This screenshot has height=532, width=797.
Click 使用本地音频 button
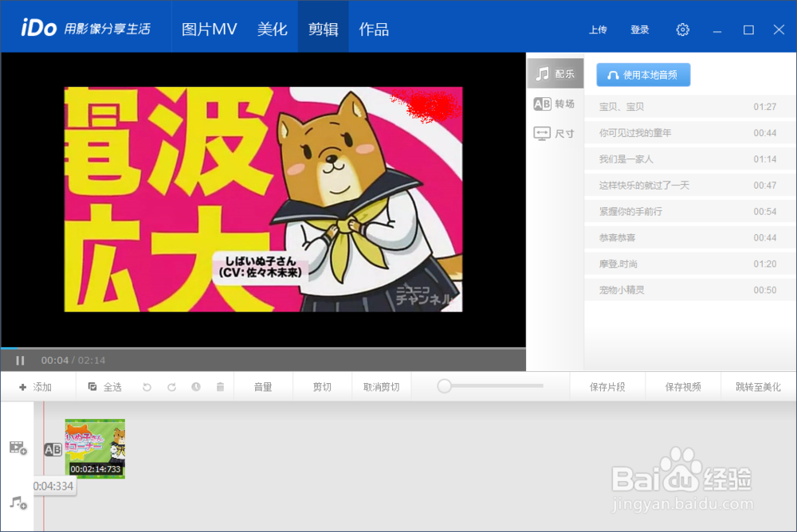pos(643,75)
